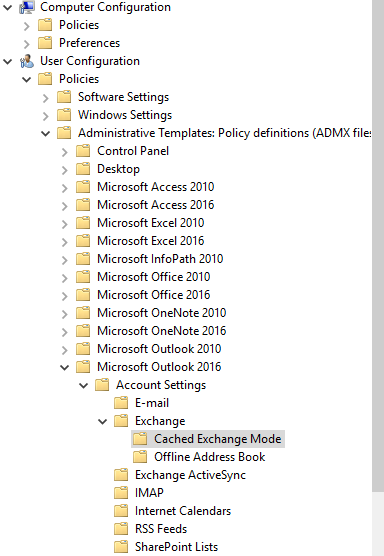Expand the Microsoft OneNote 2010 node
This screenshot has width=384, height=556.
click(65, 314)
